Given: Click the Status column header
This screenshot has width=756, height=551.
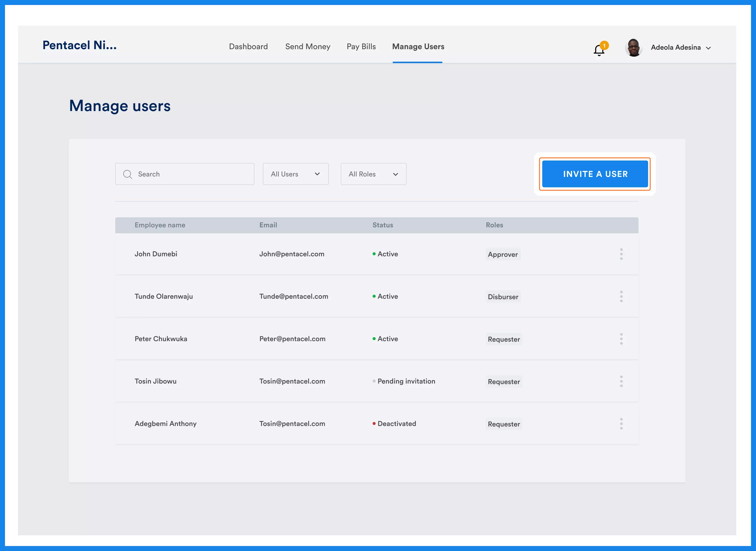Looking at the screenshot, I should click(x=383, y=225).
